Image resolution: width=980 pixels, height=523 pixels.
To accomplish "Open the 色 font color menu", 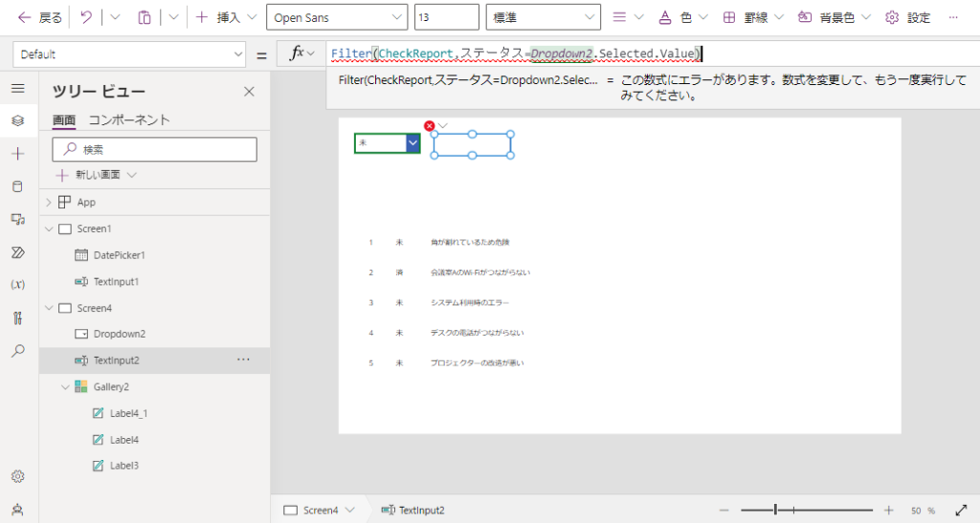I will pos(683,17).
